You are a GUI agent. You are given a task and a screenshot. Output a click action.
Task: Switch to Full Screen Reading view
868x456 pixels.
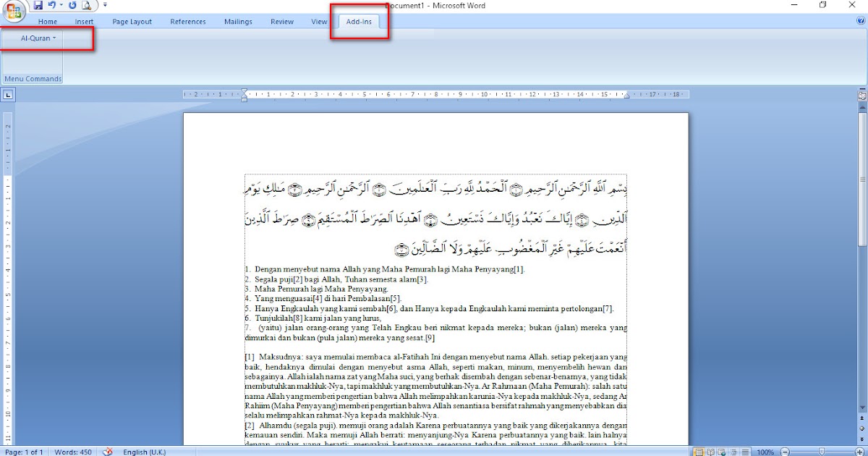click(x=710, y=452)
